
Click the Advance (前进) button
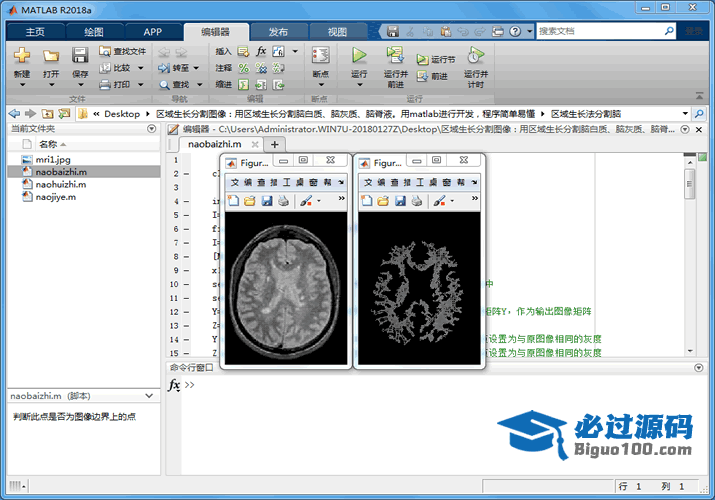coord(432,76)
